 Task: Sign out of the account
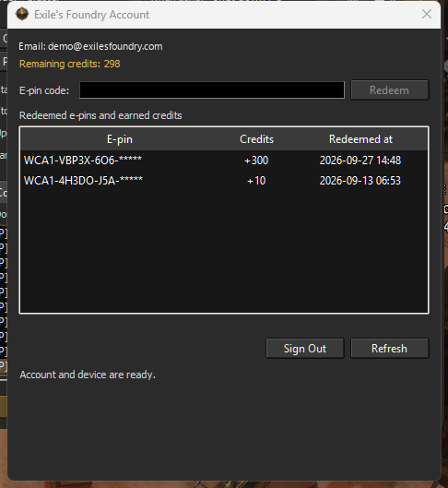[x=305, y=349]
